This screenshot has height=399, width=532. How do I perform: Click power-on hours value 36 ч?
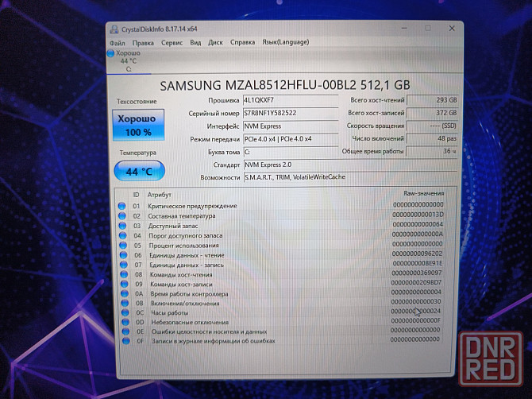[x=432, y=151]
